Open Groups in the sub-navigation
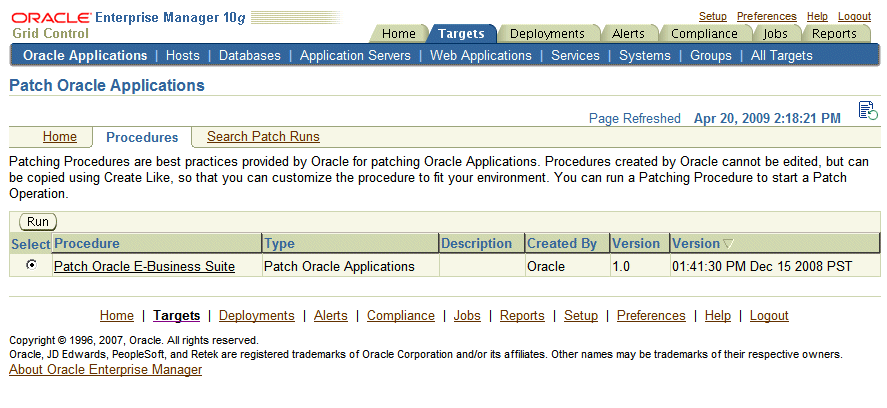Screen dimensions: 887x408 pyautogui.click(x=711, y=55)
